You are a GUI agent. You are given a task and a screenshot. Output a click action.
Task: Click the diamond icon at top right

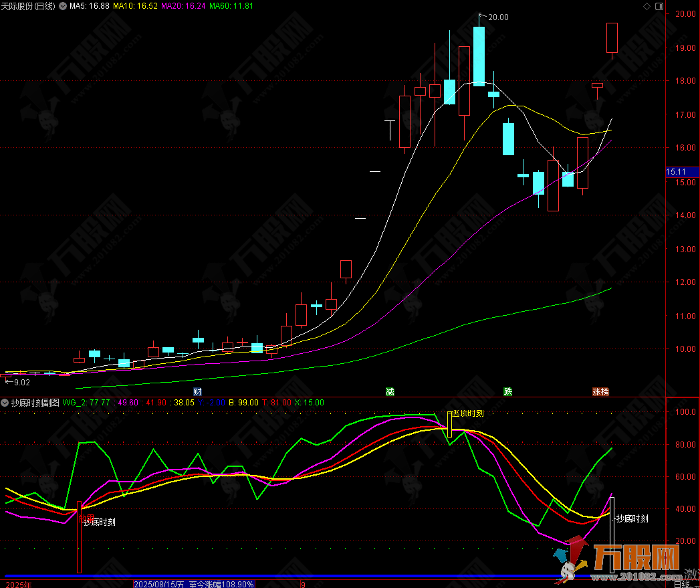(646, 6)
